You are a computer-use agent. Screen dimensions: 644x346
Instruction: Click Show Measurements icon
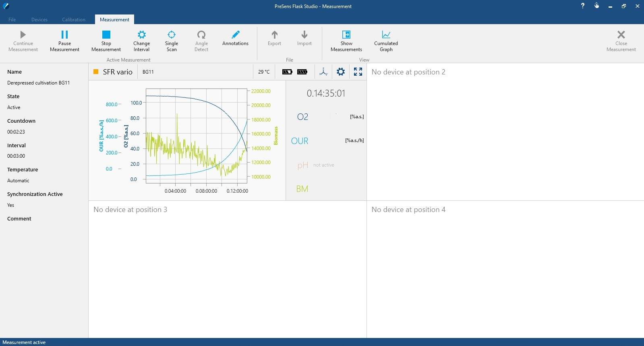coord(346,41)
